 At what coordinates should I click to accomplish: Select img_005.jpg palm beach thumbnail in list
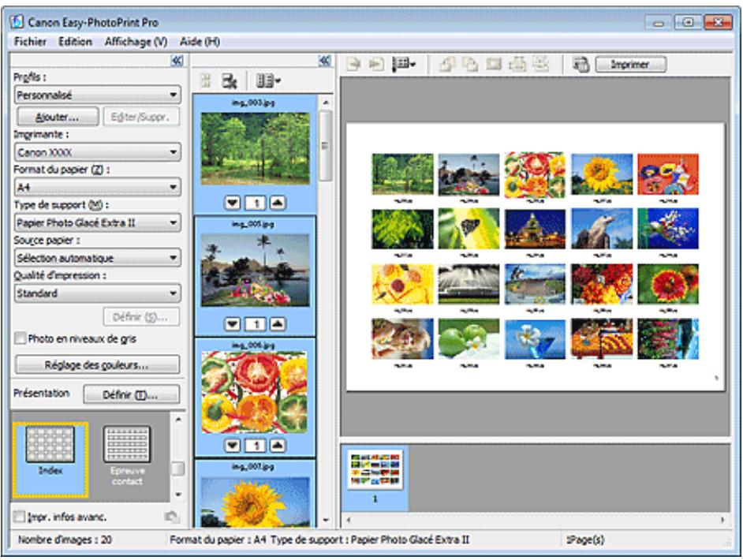click(x=256, y=270)
